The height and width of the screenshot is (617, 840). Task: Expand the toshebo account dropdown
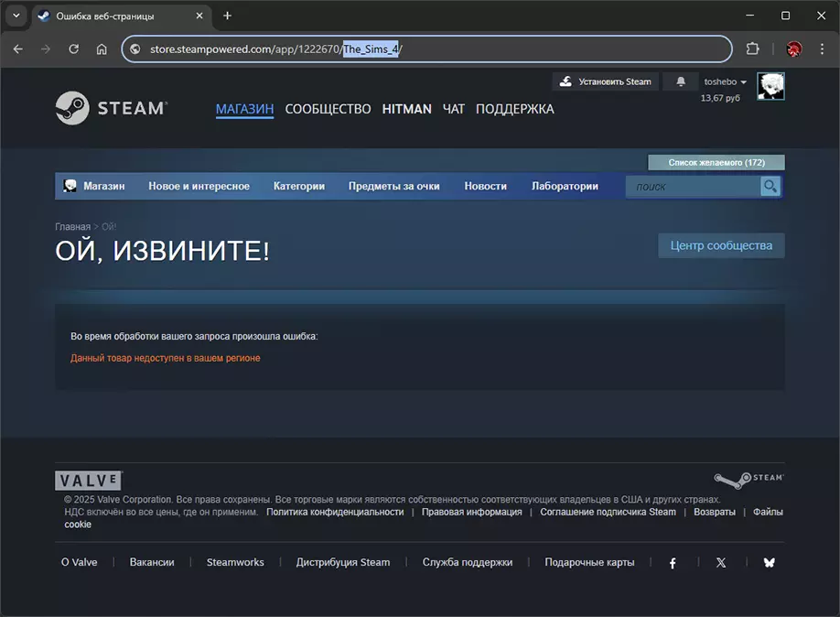tap(725, 81)
